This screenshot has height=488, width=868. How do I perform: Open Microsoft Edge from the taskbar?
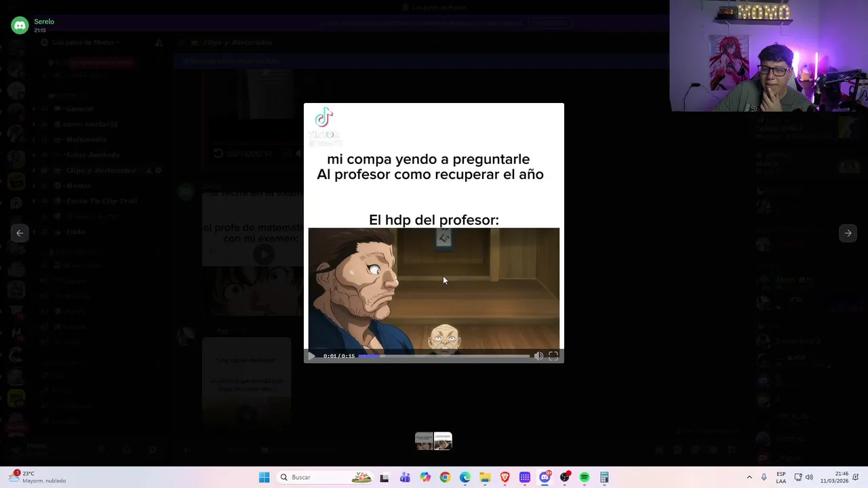tap(465, 477)
